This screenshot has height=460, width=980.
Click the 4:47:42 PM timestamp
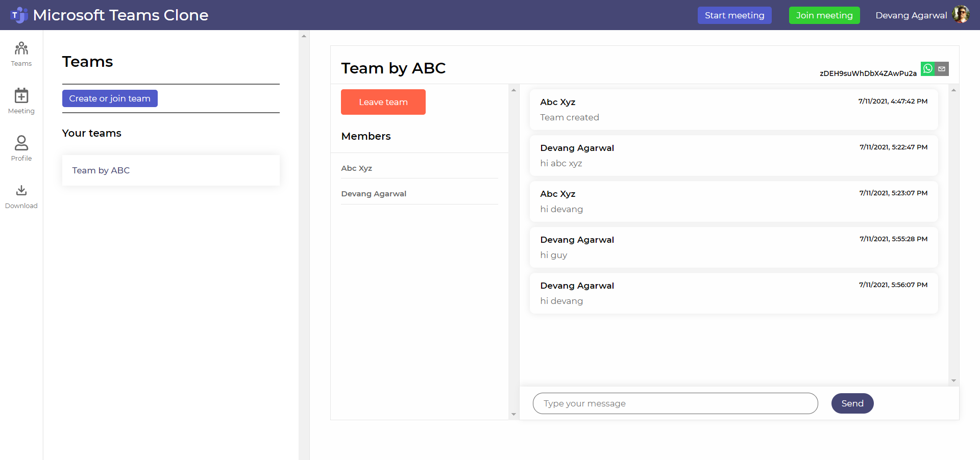point(893,101)
